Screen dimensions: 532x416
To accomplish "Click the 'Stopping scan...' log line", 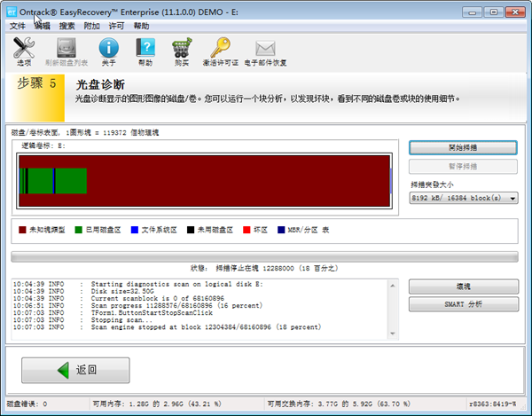I will [83, 320].
